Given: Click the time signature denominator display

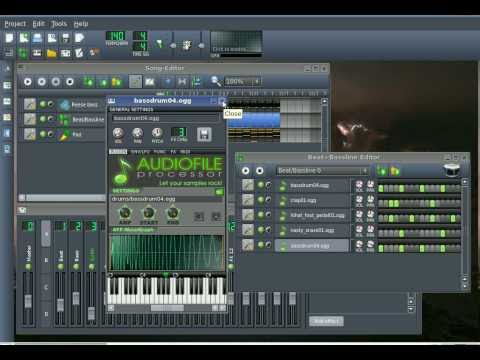Looking at the screenshot, I should pyautogui.click(x=140, y=46).
